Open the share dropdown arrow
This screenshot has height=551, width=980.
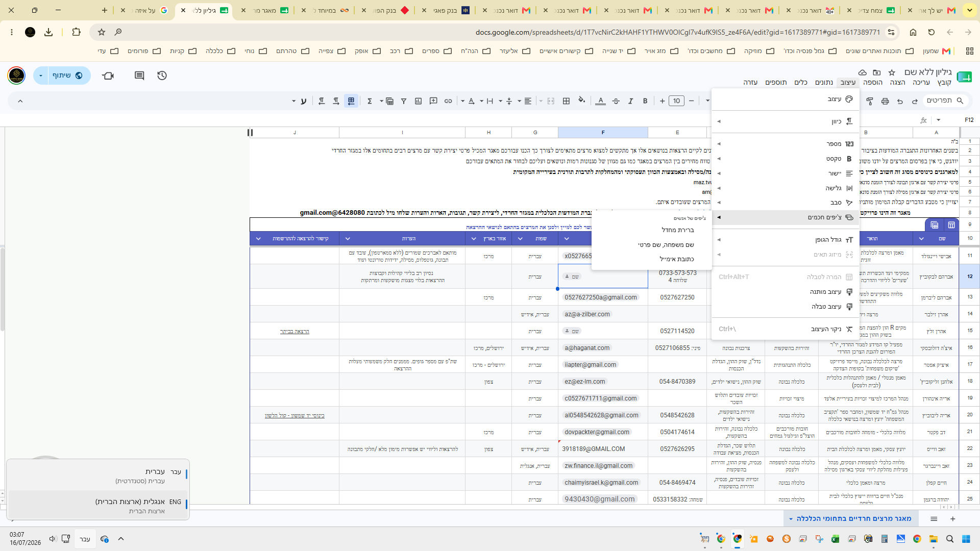(x=41, y=76)
